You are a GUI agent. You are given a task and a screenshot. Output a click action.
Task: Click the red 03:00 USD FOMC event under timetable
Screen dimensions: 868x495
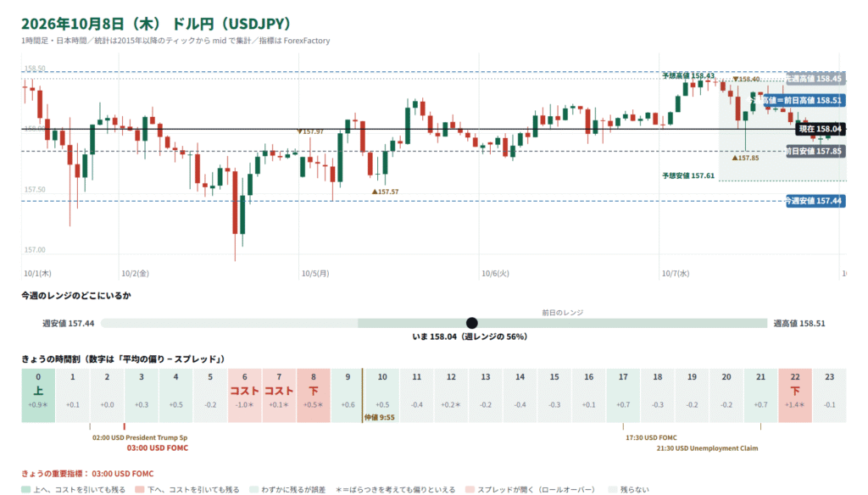158,448
